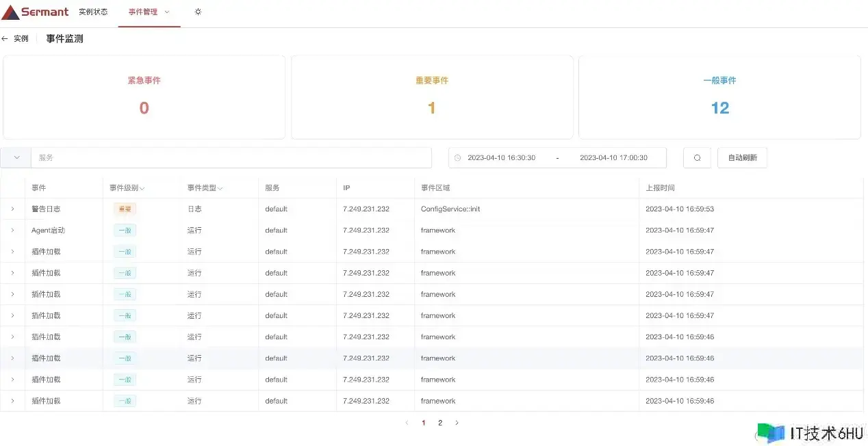Click the 服务 search input field

pyautogui.click(x=231, y=158)
